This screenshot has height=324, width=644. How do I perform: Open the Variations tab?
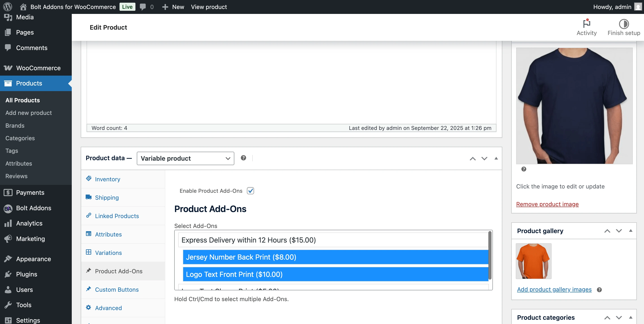108,253
